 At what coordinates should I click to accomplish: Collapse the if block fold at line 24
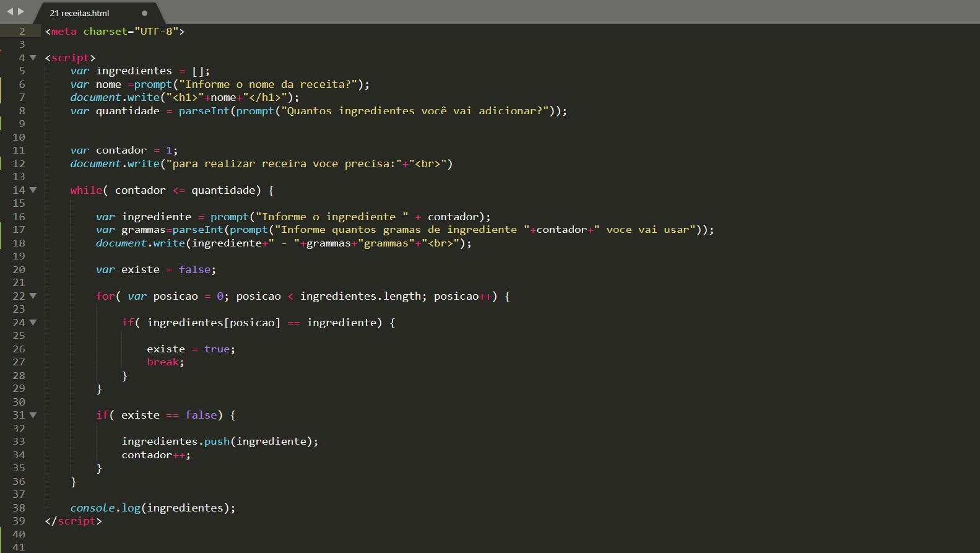[33, 322]
